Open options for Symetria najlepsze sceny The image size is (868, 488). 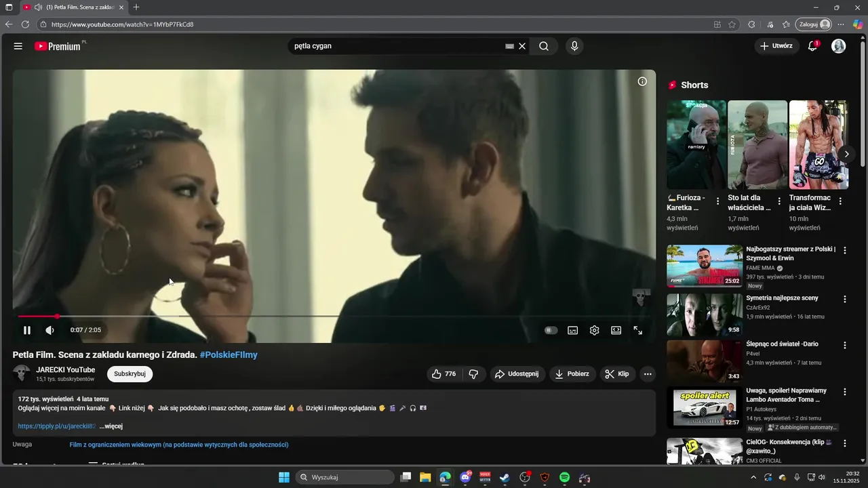[x=845, y=299]
